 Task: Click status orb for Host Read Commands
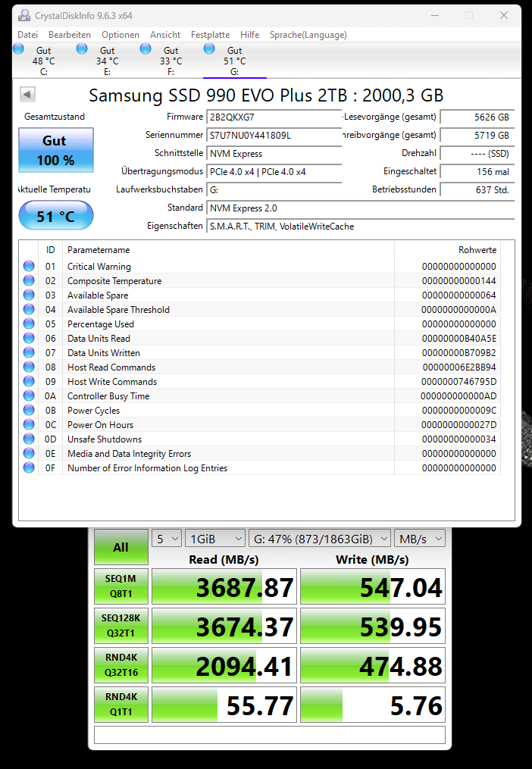pyautogui.click(x=29, y=367)
